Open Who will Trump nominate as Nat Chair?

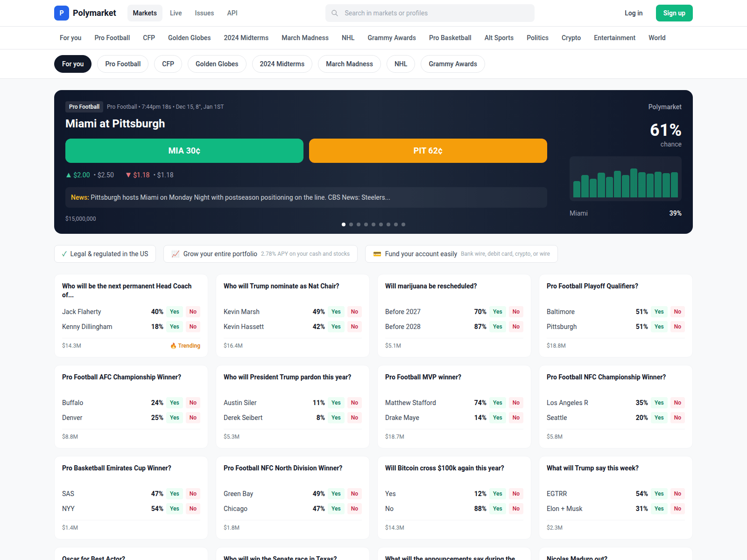coord(282,286)
